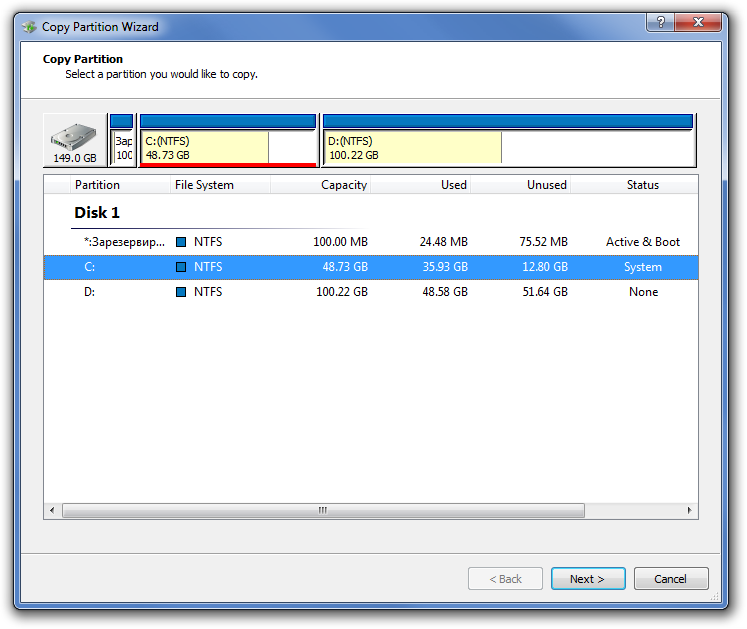This screenshot has width=747, height=629.
Task: Select the D: partition row in list
Action: click(x=370, y=292)
